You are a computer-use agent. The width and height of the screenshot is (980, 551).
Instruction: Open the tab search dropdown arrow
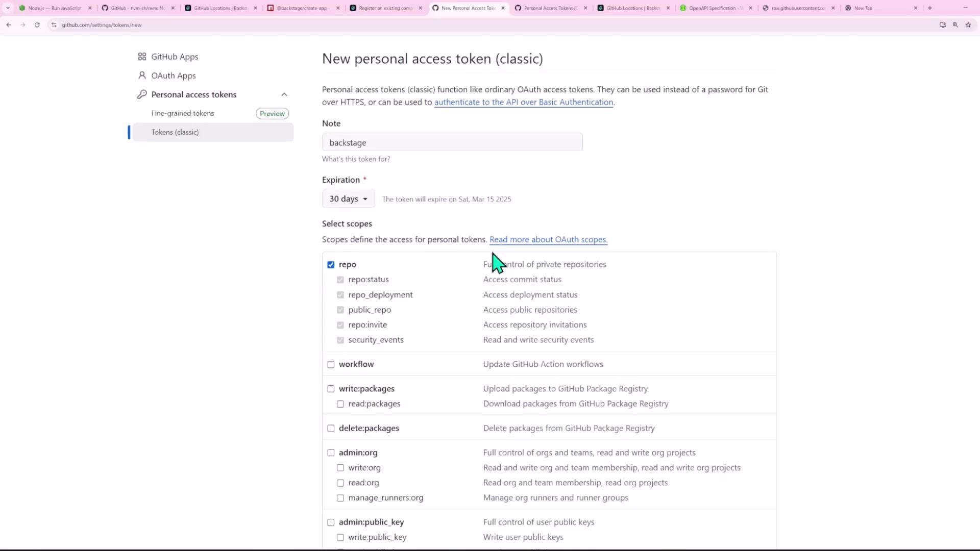(x=8, y=8)
